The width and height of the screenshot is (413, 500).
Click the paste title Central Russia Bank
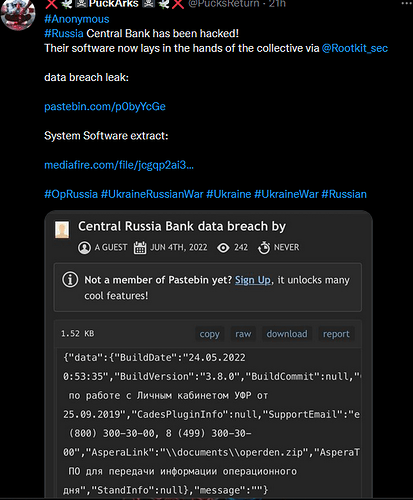click(x=182, y=226)
